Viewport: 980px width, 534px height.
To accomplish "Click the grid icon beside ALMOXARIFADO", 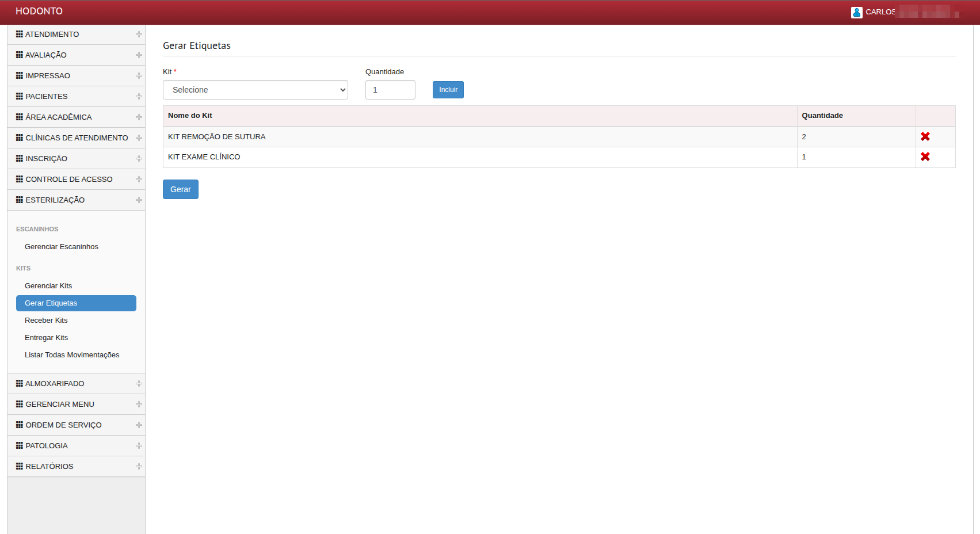I will (x=20, y=383).
